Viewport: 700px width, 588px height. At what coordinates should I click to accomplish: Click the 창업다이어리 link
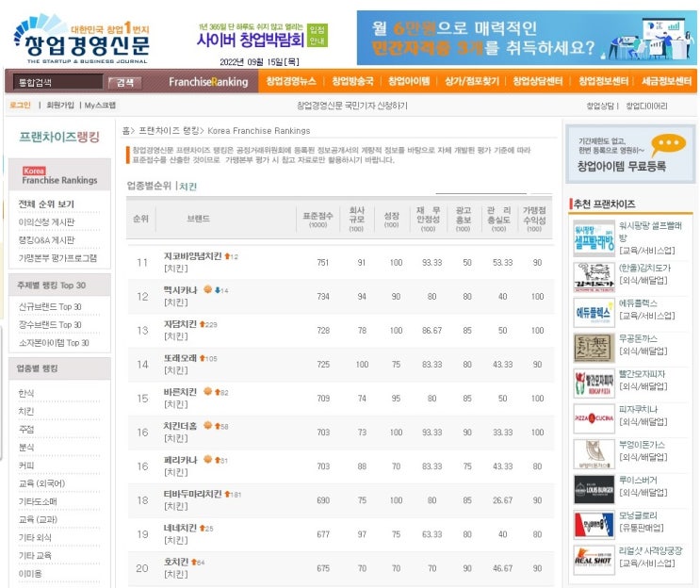pos(646,106)
